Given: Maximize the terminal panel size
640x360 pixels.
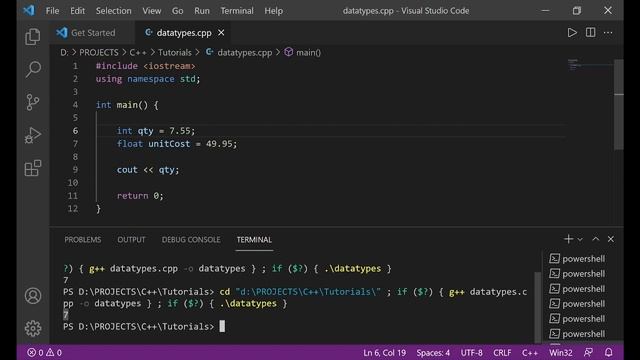Looking at the screenshot, I should click(596, 239).
